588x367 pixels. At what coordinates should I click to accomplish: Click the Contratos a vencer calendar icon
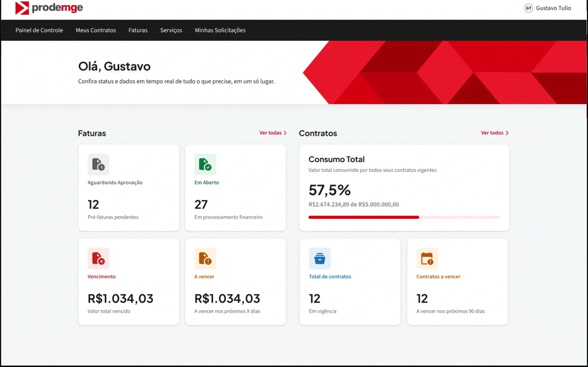pyautogui.click(x=427, y=258)
